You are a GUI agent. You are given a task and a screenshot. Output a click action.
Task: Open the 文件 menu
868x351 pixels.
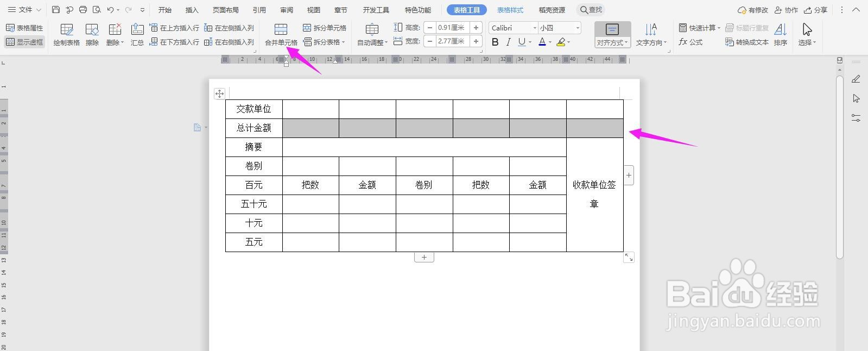tap(24, 10)
